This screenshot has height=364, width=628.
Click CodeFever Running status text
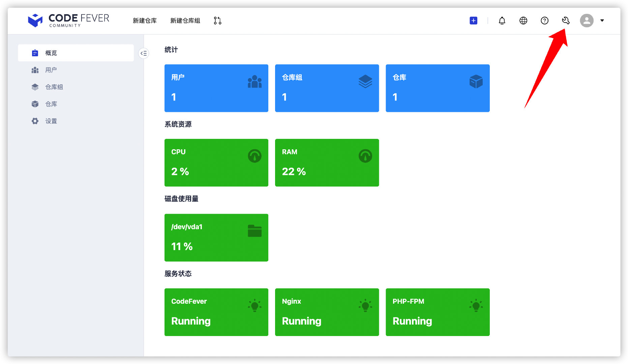191,321
